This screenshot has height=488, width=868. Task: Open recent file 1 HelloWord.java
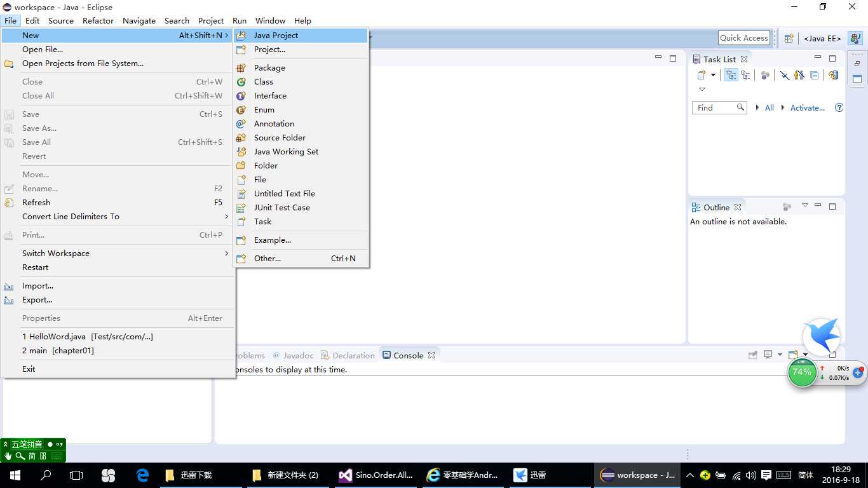coord(118,337)
